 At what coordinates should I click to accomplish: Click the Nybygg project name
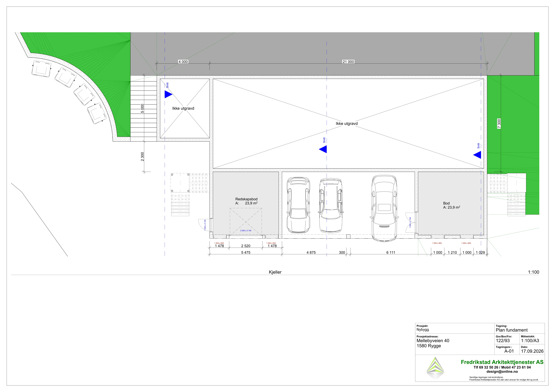tap(423, 329)
